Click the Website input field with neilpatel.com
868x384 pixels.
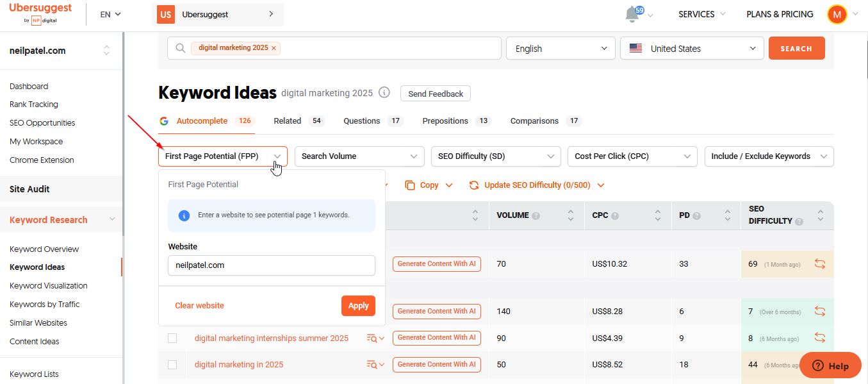[272, 265]
